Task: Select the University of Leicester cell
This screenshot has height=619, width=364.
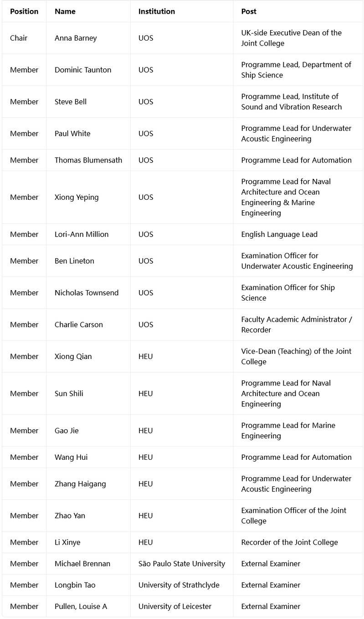Action: click(x=182, y=606)
